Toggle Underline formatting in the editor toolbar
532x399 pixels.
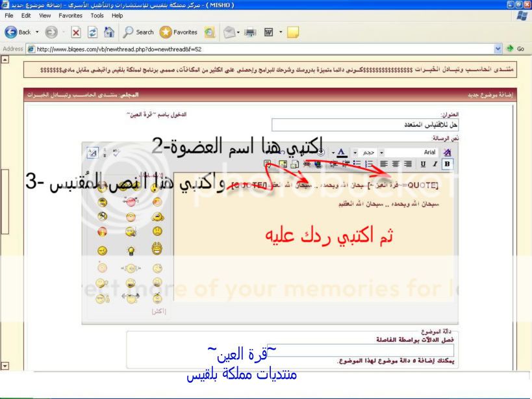424,164
